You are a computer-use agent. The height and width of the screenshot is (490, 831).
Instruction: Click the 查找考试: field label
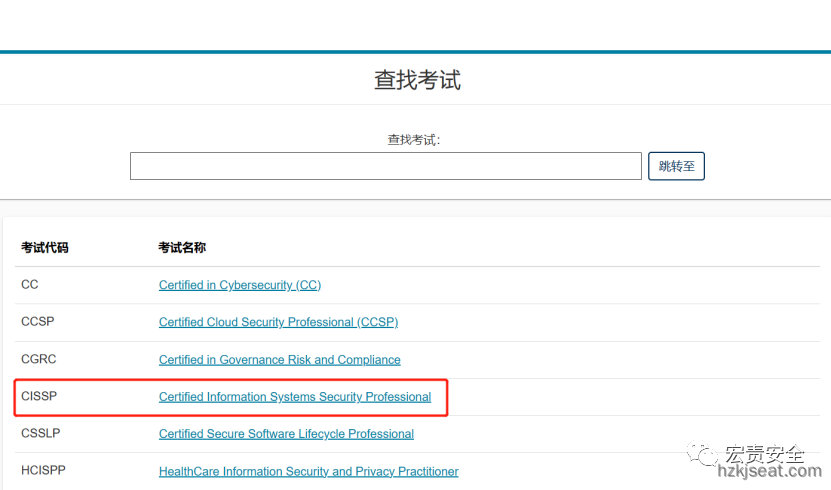[x=413, y=140]
